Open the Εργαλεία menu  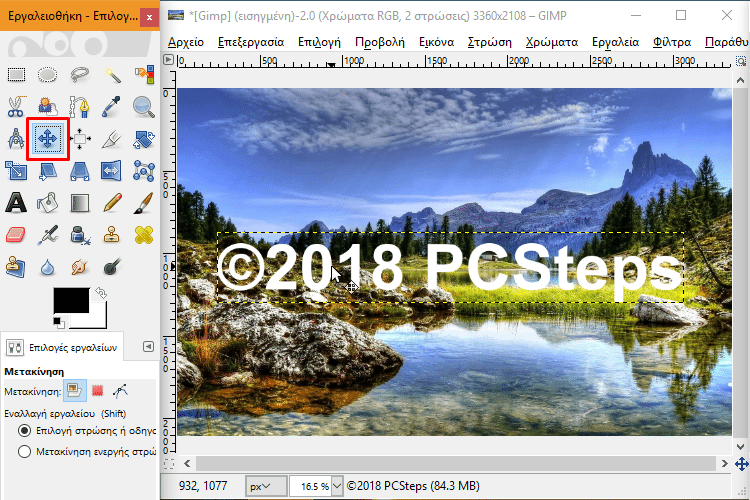coord(615,42)
